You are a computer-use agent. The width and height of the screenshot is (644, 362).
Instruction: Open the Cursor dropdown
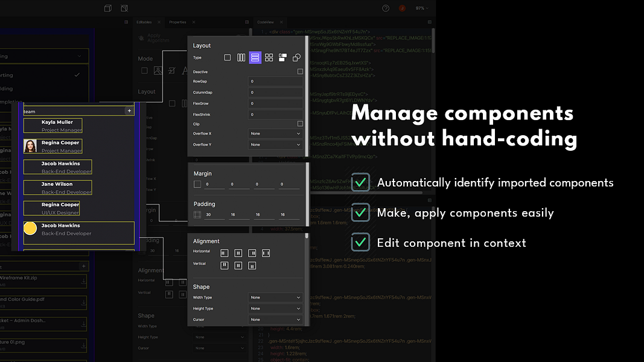(x=275, y=319)
